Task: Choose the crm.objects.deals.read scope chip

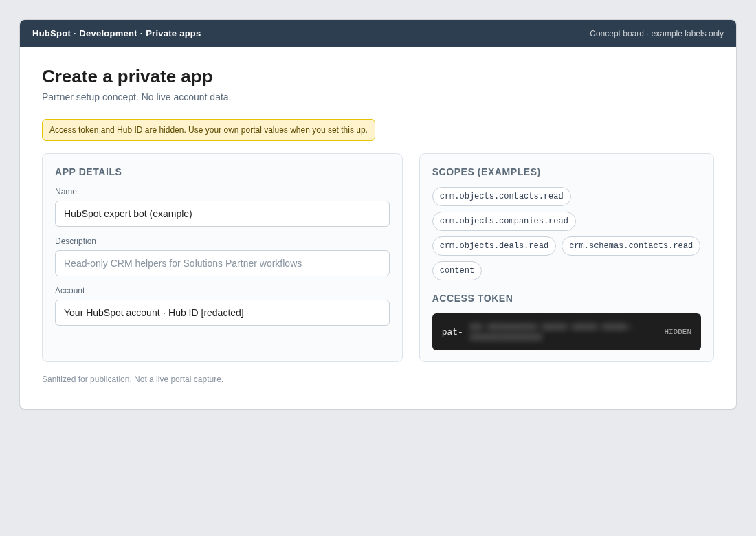Action: tap(493, 246)
